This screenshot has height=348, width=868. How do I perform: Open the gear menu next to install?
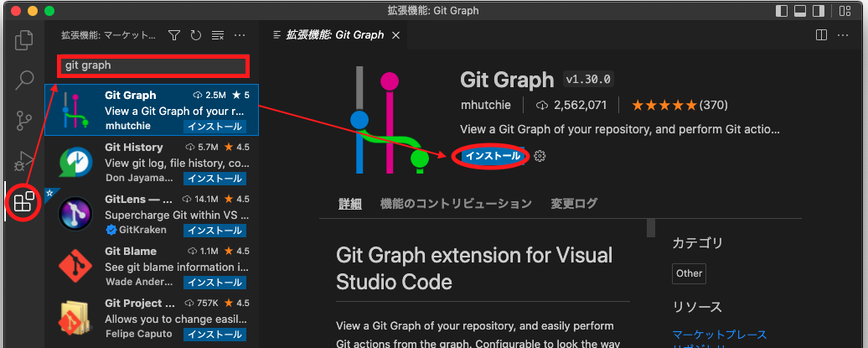pyautogui.click(x=540, y=156)
